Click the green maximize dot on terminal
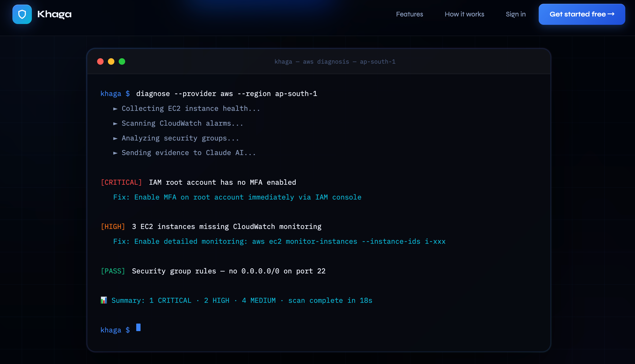635x364 pixels. tap(122, 61)
